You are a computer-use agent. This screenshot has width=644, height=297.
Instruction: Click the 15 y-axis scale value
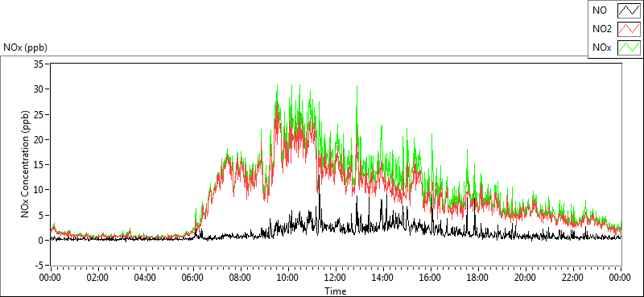39,165
